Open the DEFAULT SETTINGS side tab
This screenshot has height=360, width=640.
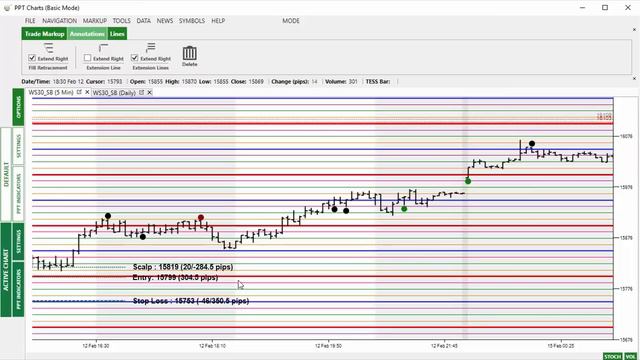coord(18,146)
